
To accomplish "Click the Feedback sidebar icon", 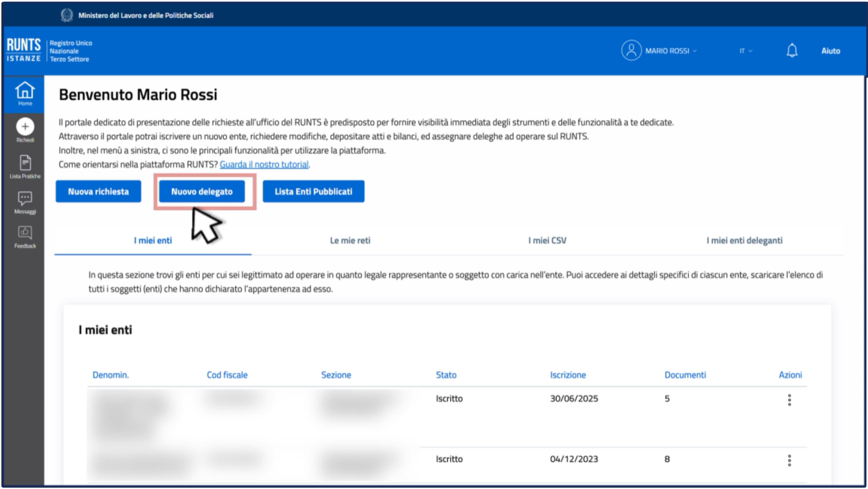I will click(x=25, y=233).
